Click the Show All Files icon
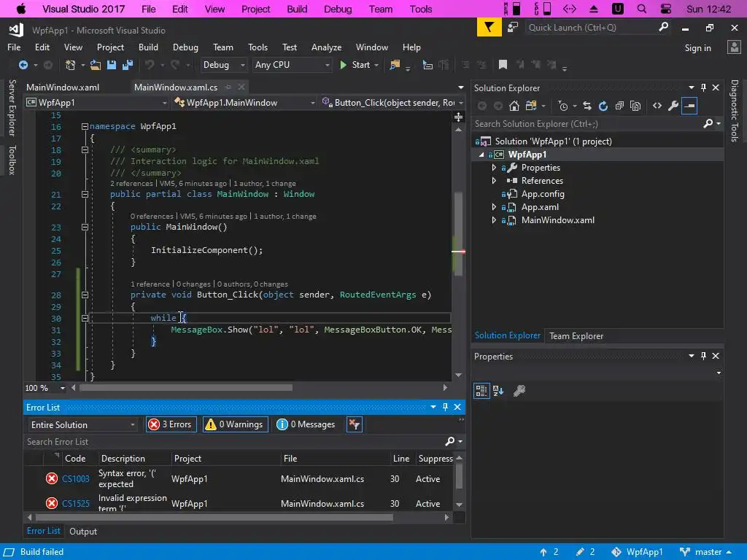Screen dimensions: 747x560 pyautogui.click(x=635, y=106)
